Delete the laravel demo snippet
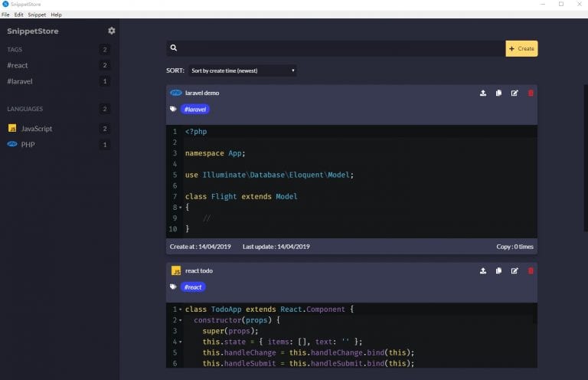Image resolution: width=588 pixels, height=380 pixels. [x=531, y=93]
